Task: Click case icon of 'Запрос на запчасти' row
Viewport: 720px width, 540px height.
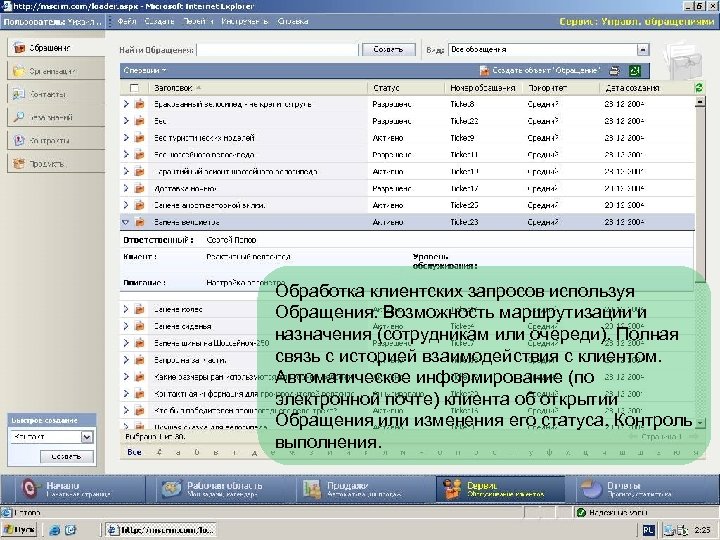Action: pos(140,360)
